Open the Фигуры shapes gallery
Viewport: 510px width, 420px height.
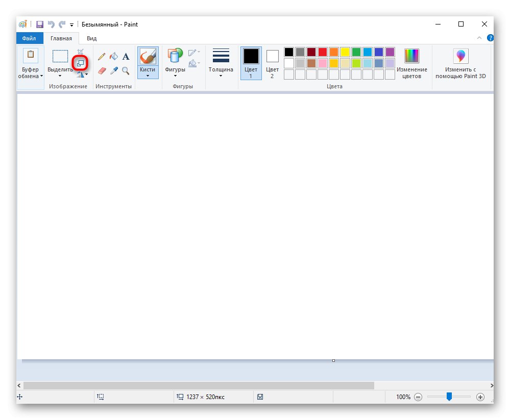(x=175, y=55)
